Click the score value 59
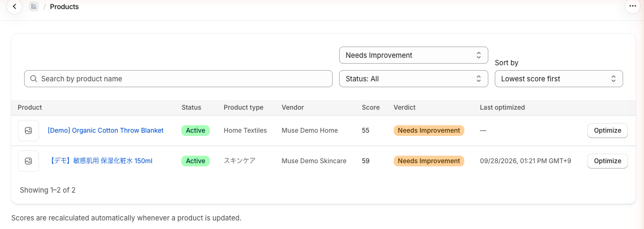 coord(365,161)
